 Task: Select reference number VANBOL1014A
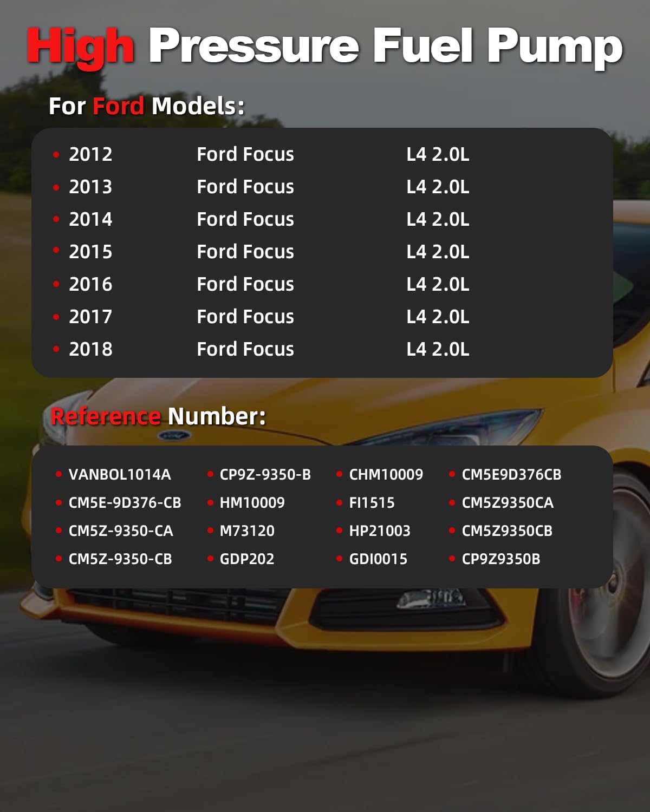120,475
